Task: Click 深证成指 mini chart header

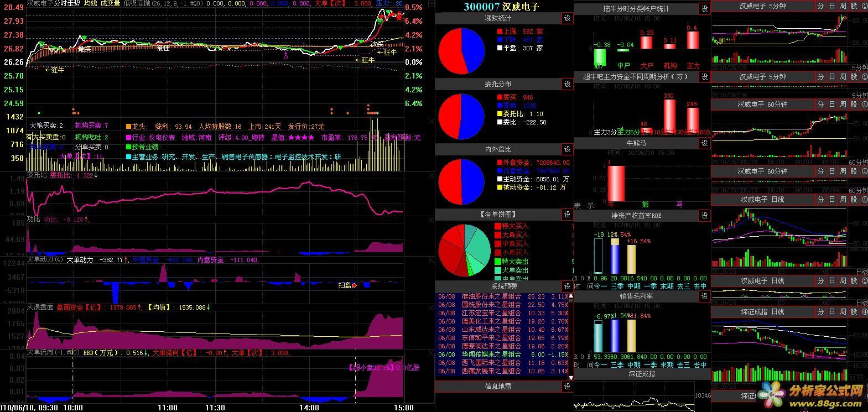Action: [x=642, y=374]
